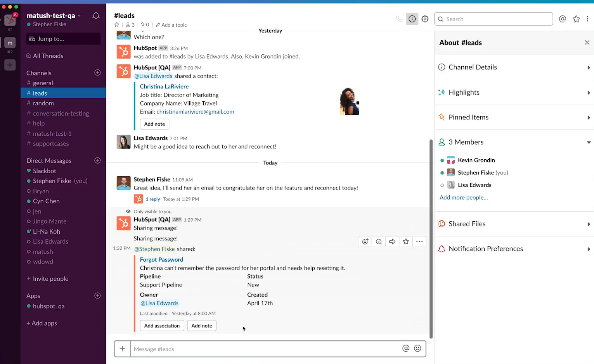Screen dimensions: 594x364
Task: Share the message using arrow icon
Action: [x=392, y=242]
